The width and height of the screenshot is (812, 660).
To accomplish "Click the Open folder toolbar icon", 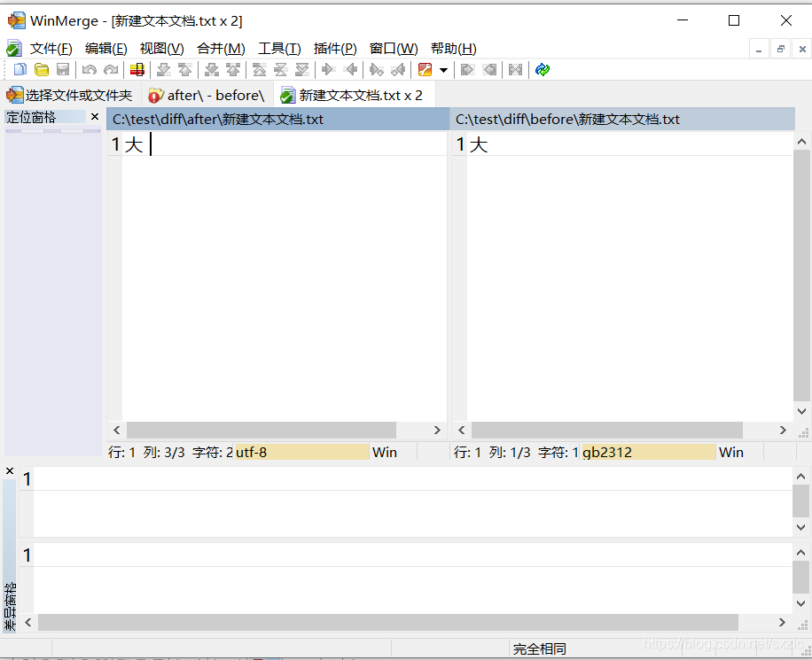I will [42, 69].
